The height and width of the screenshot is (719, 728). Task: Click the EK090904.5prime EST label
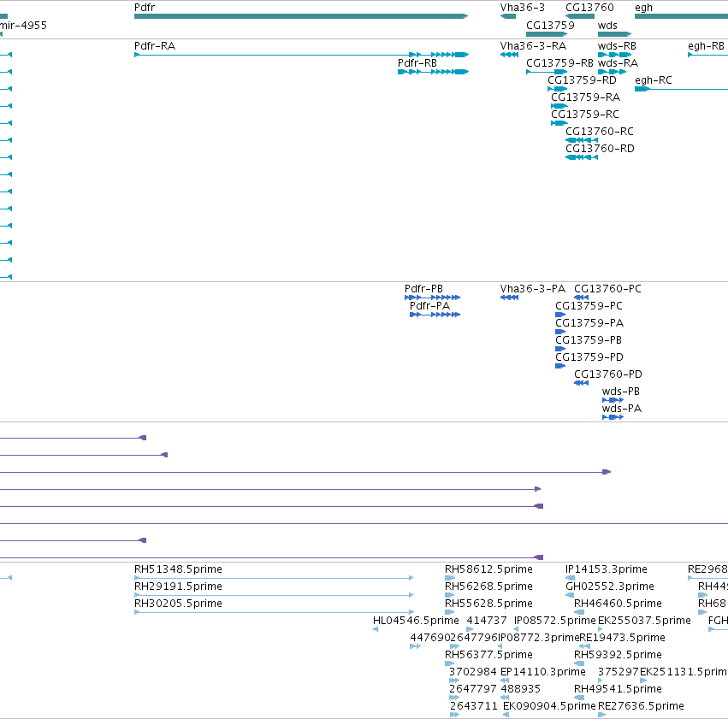pos(549,706)
